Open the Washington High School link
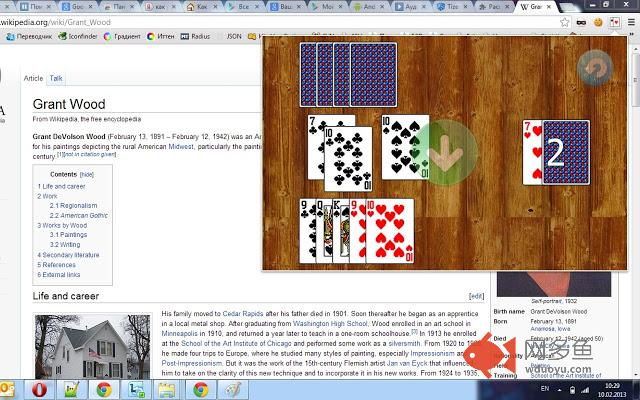The height and width of the screenshot is (400, 640). pyautogui.click(x=330, y=324)
